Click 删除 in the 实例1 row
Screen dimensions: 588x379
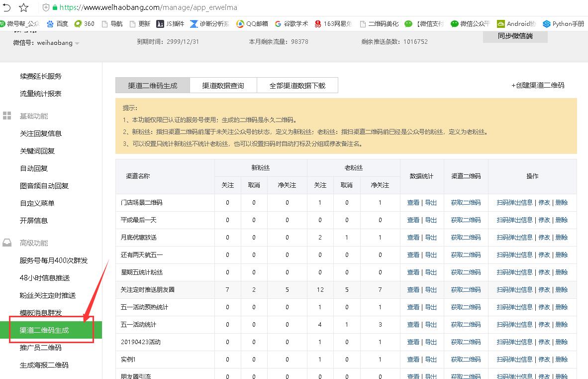[x=561, y=360]
